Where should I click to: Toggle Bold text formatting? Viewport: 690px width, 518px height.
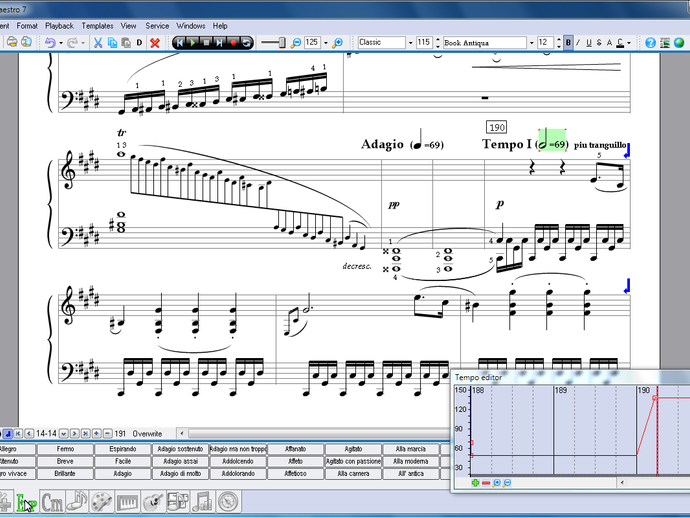(x=568, y=43)
